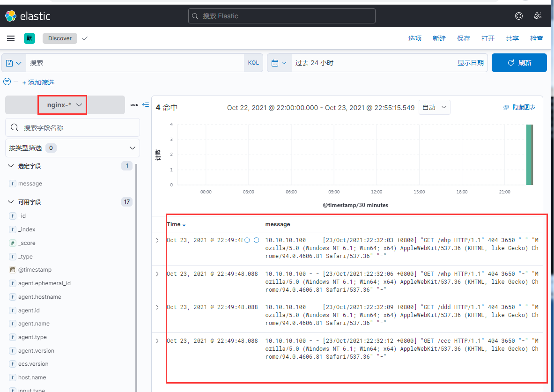Click 新建 in the top menu
The image size is (554, 392).
tap(439, 38)
